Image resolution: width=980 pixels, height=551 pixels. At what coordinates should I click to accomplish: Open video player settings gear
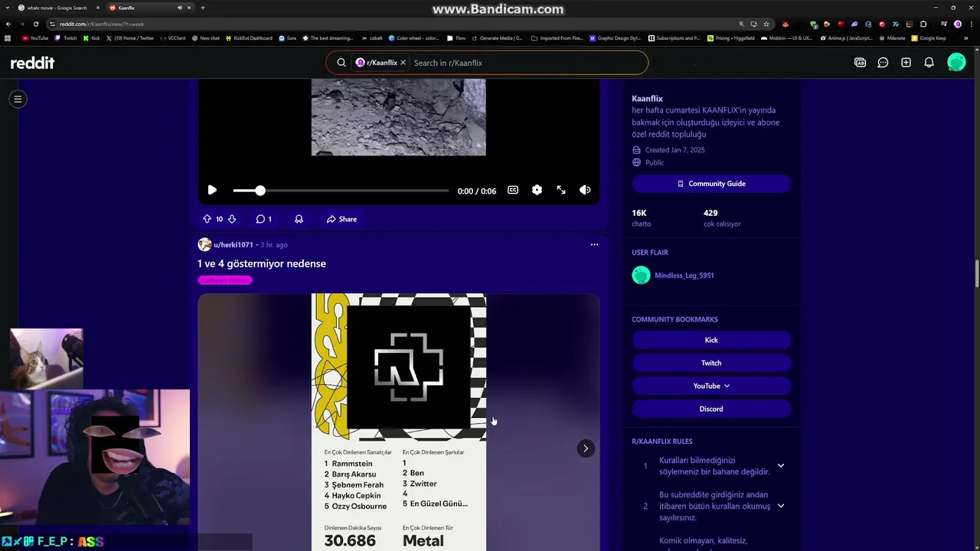[537, 190]
